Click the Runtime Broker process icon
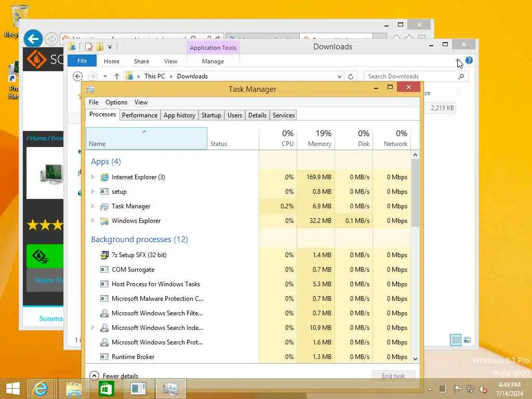Screen dimensions: 532x399 [x=104, y=357]
